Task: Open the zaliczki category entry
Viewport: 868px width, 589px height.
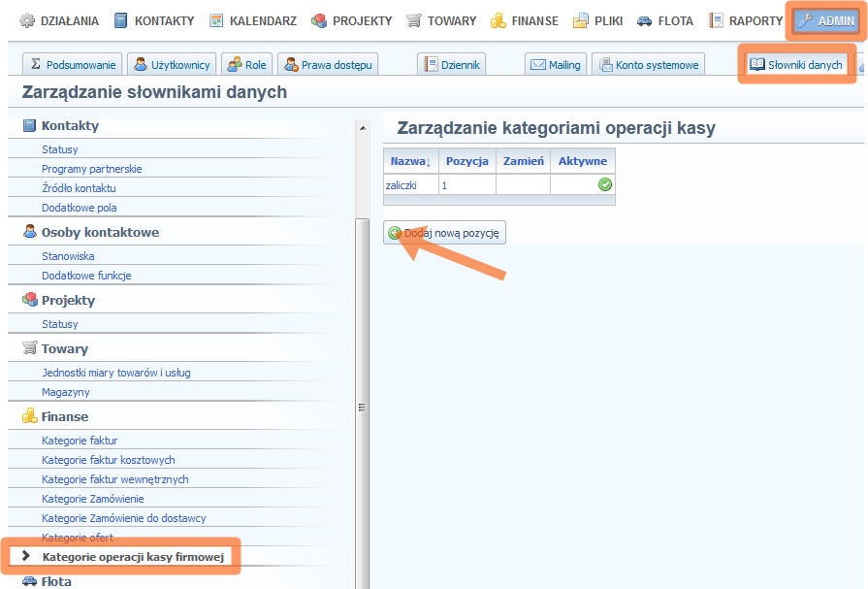Action: [401, 184]
